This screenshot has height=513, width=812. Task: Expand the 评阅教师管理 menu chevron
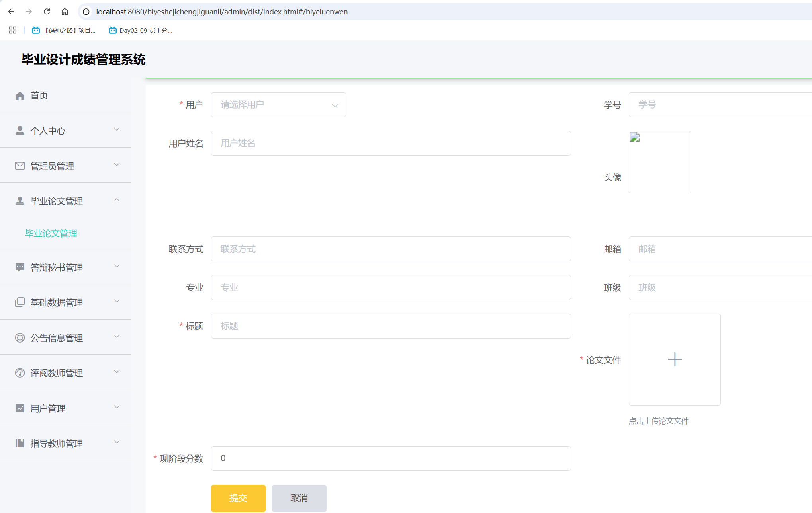(x=117, y=372)
